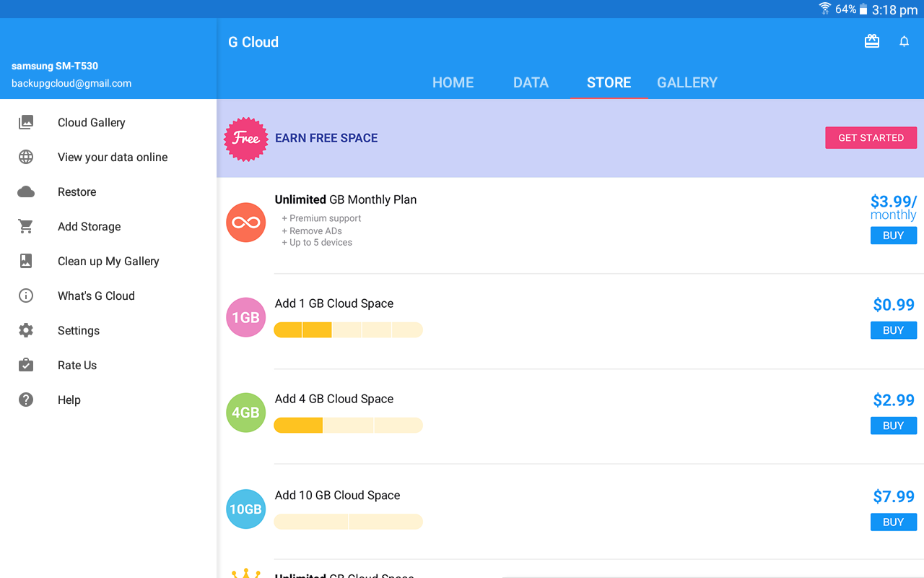Tap '+ Premium support' feature line

click(x=321, y=218)
